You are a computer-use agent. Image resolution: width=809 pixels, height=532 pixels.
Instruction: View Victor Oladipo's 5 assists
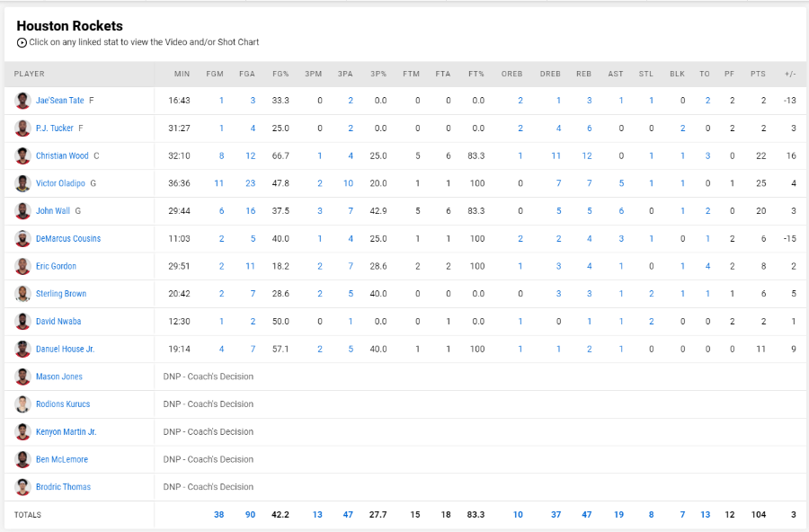click(621, 183)
